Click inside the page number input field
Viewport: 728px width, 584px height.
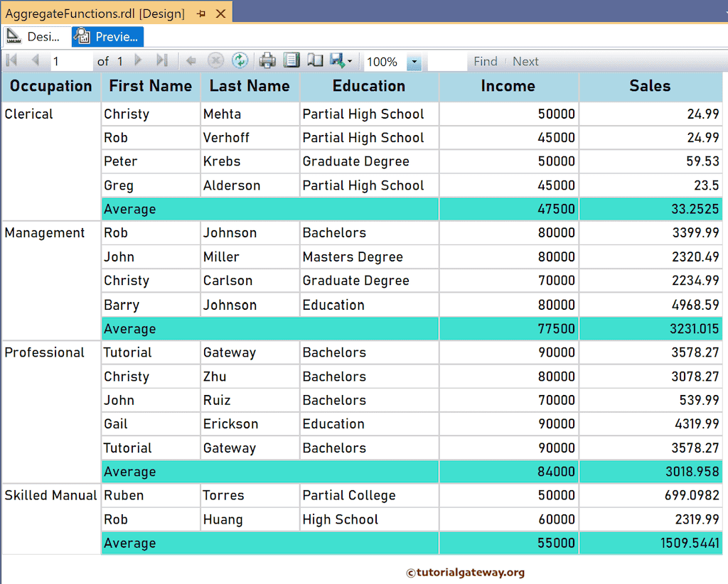coord(71,61)
